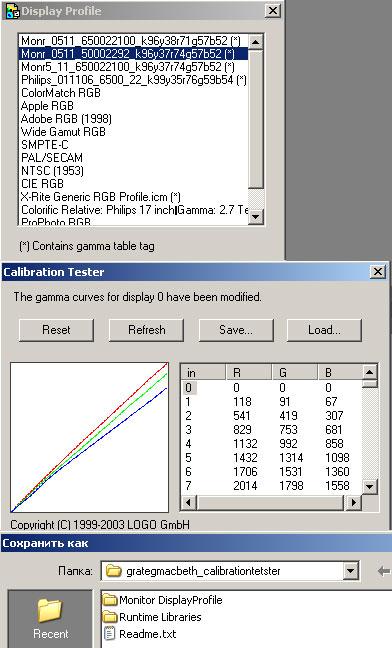Click the R column header
Image resolution: width=392 pixels, height=648 pixels.
point(249,373)
